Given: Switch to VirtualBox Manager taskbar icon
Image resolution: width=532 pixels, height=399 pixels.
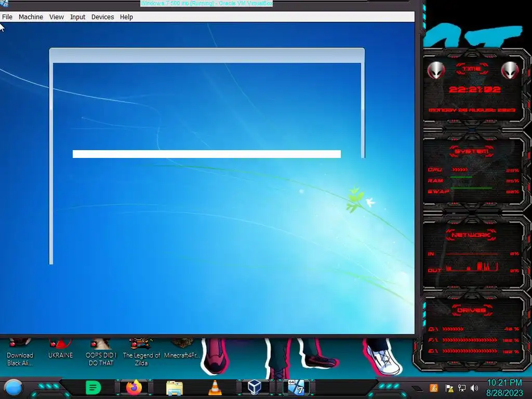Looking at the screenshot, I should pos(255,388).
